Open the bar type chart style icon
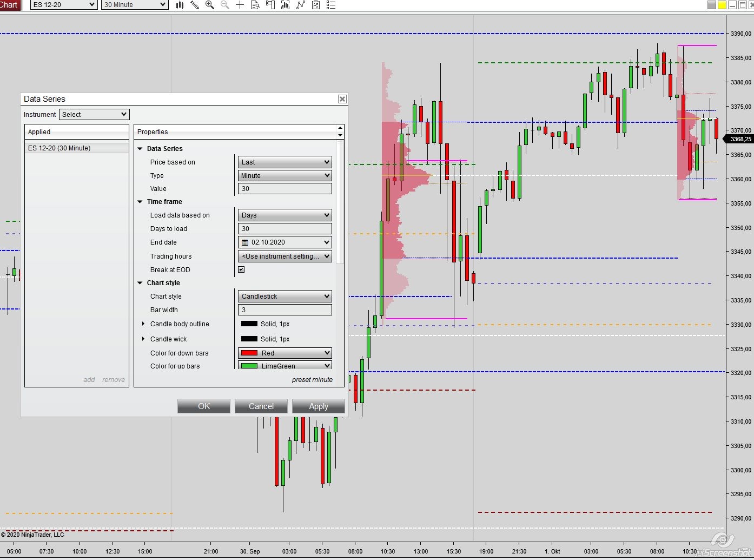The height and width of the screenshot is (560, 754). pyautogui.click(x=180, y=5)
